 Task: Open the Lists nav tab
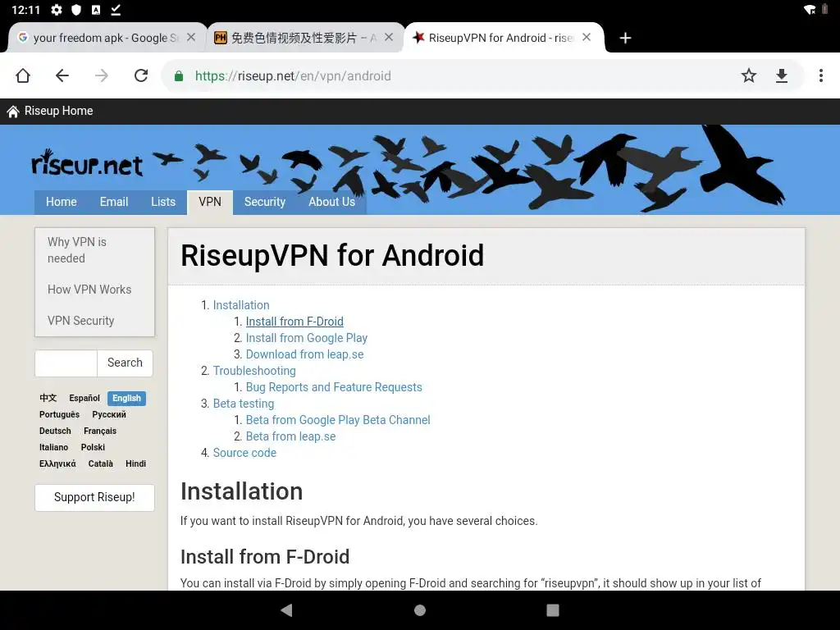click(163, 202)
